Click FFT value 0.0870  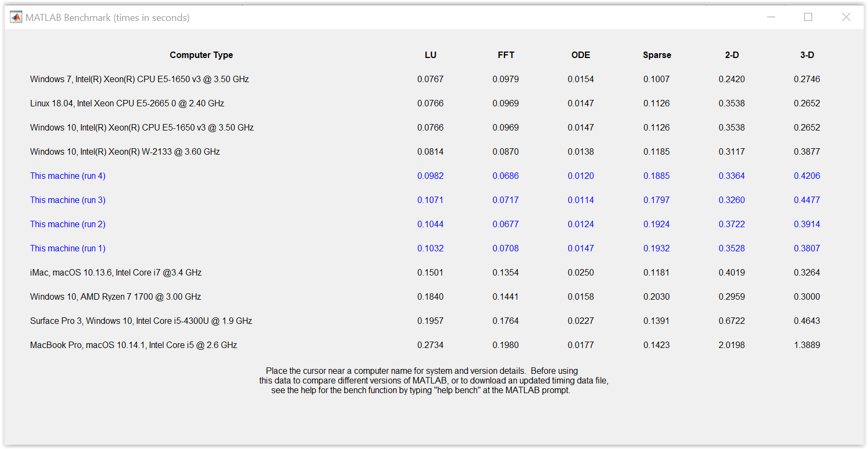[x=506, y=151]
